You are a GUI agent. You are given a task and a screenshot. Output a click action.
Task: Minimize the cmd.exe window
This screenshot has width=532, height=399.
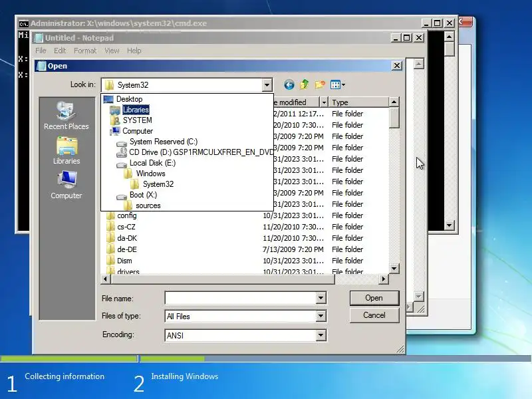(x=426, y=23)
